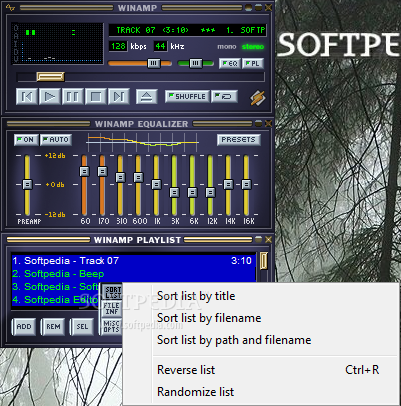This screenshot has height=406, width=401.
Task: Toggle windowshade mode on Equalizer window
Action: point(258,124)
